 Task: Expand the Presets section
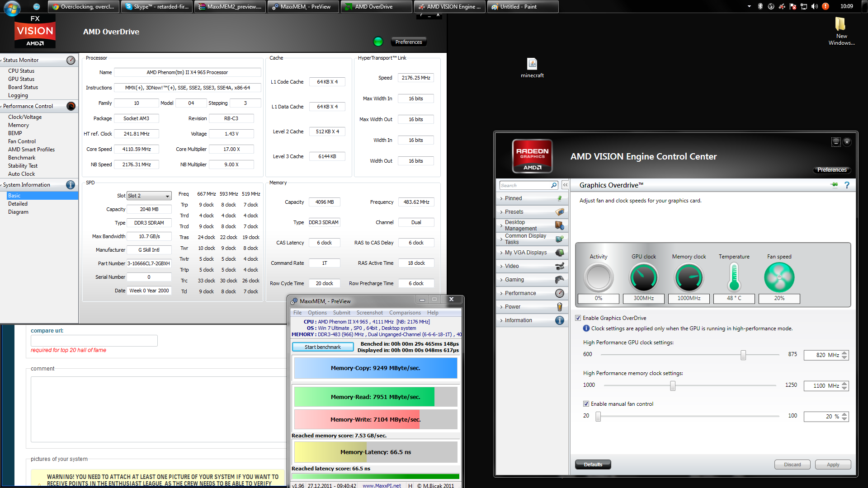(x=501, y=212)
